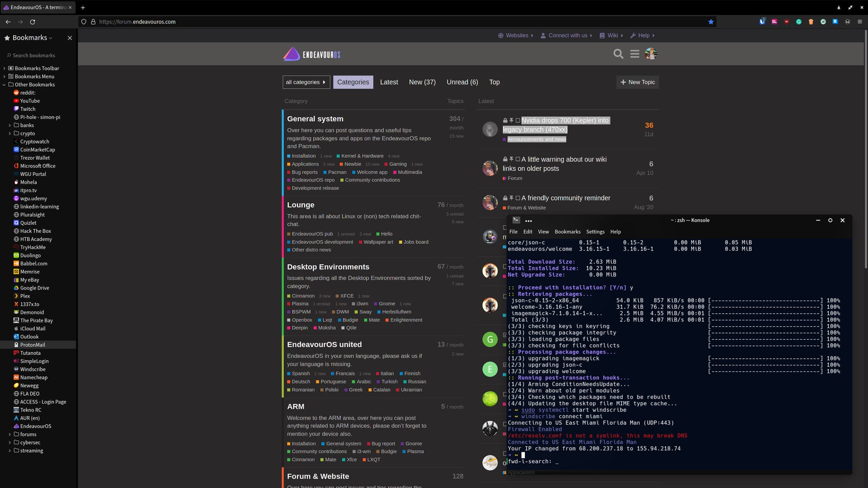868x488 pixels.
Task: Click the forum search magnifier icon
Action: pos(618,54)
